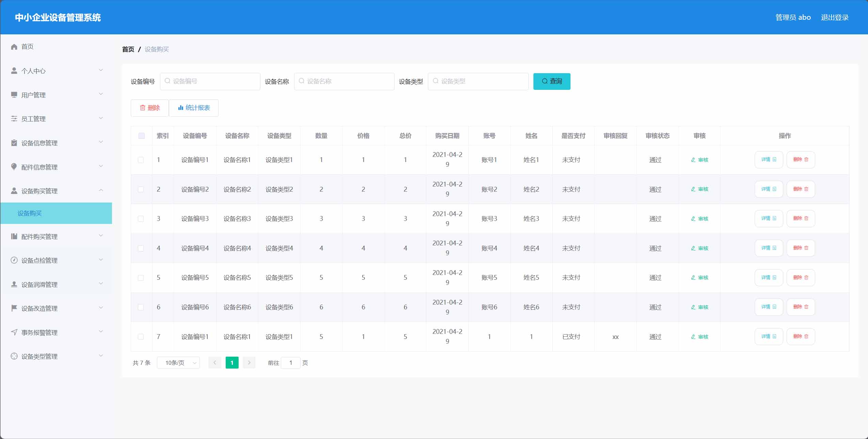The width and height of the screenshot is (868, 439).
Task: Click 首页 in the breadcrumb
Action: (x=128, y=49)
